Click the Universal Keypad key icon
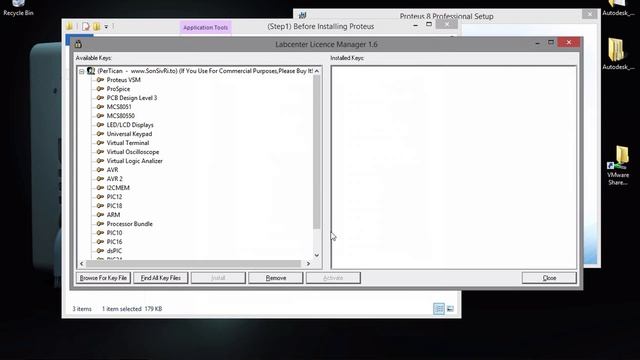This screenshot has height=360, width=640. 100,133
